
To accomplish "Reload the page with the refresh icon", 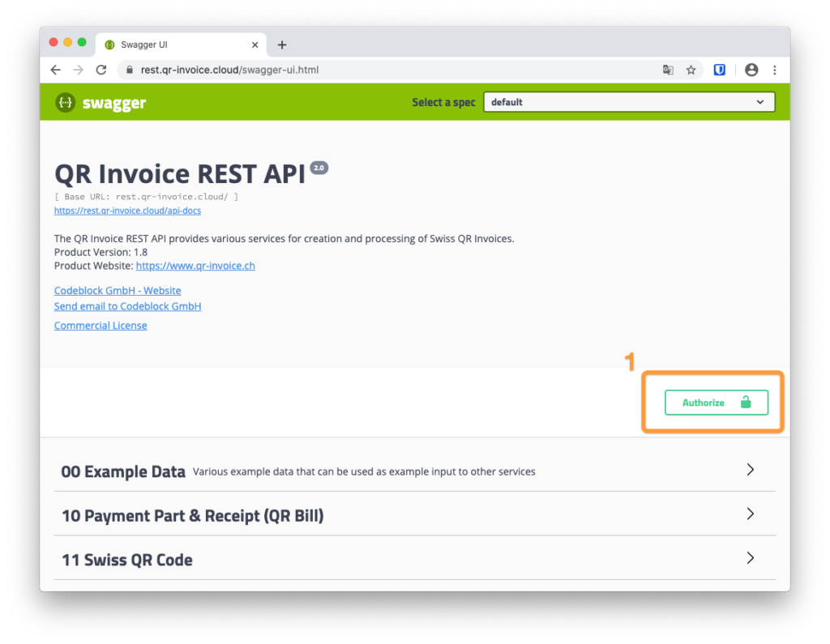I will 101,70.
